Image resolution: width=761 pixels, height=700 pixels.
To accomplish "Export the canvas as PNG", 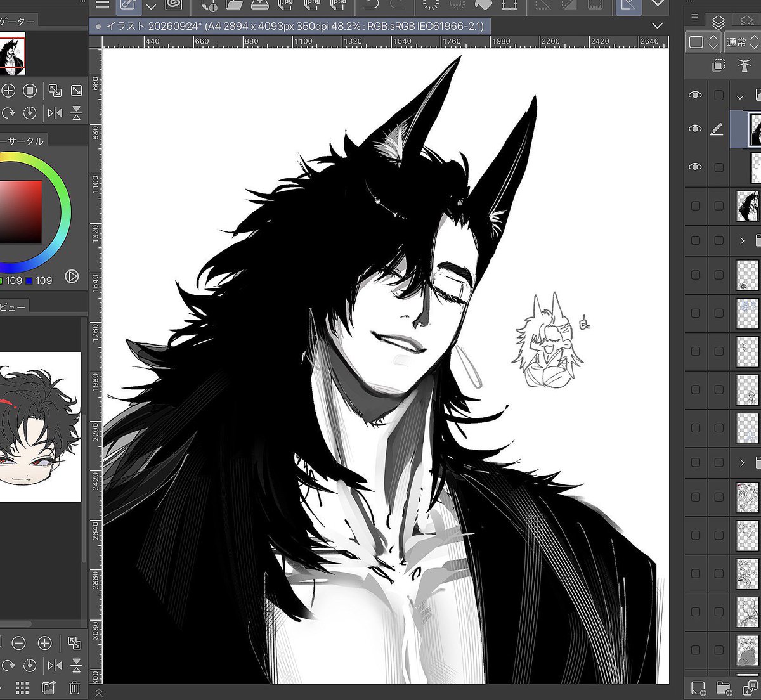I will point(312,5).
